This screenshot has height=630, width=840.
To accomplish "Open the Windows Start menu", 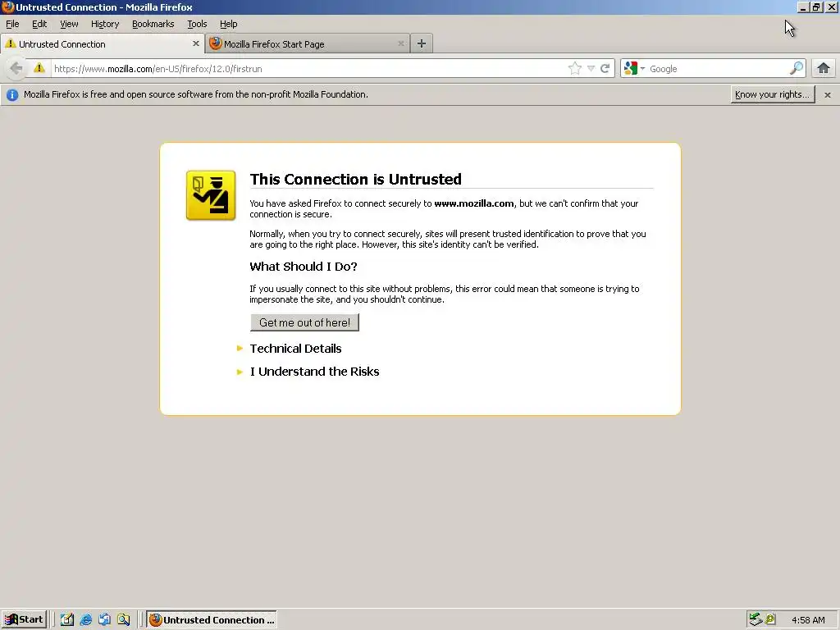I will click(x=24, y=620).
